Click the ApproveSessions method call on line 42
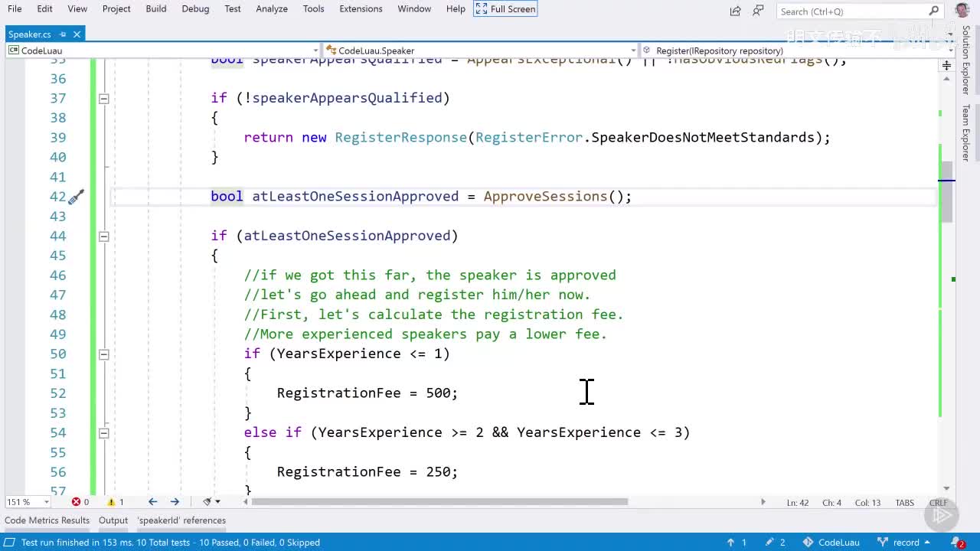 [545, 197]
